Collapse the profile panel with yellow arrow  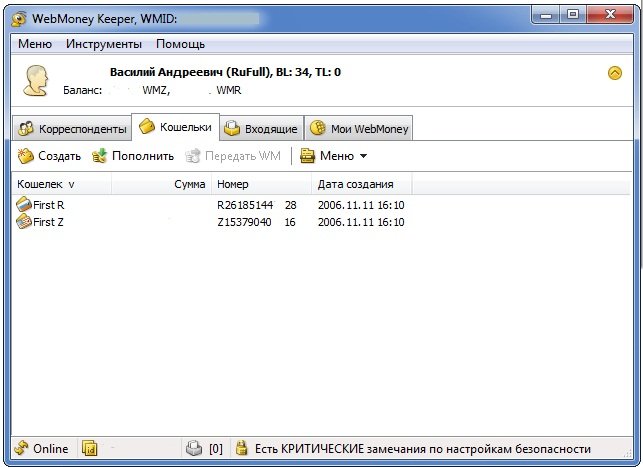pos(614,73)
